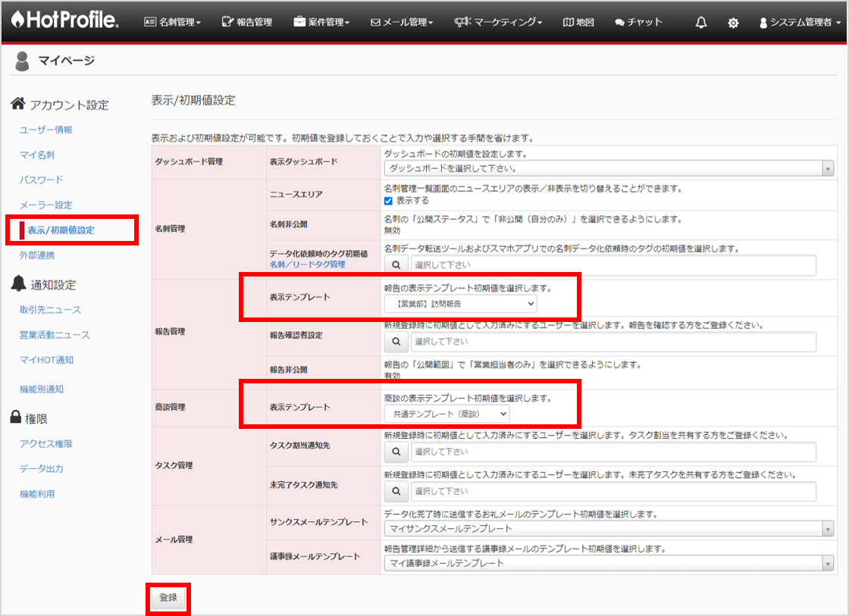Open the チャット chat page
Image resolution: width=849 pixels, height=616 pixels.
[638, 23]
